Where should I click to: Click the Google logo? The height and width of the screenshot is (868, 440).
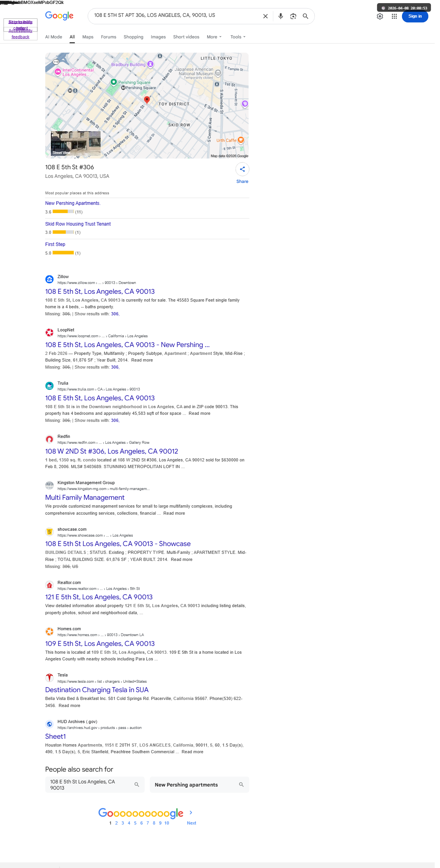[59, 16]
